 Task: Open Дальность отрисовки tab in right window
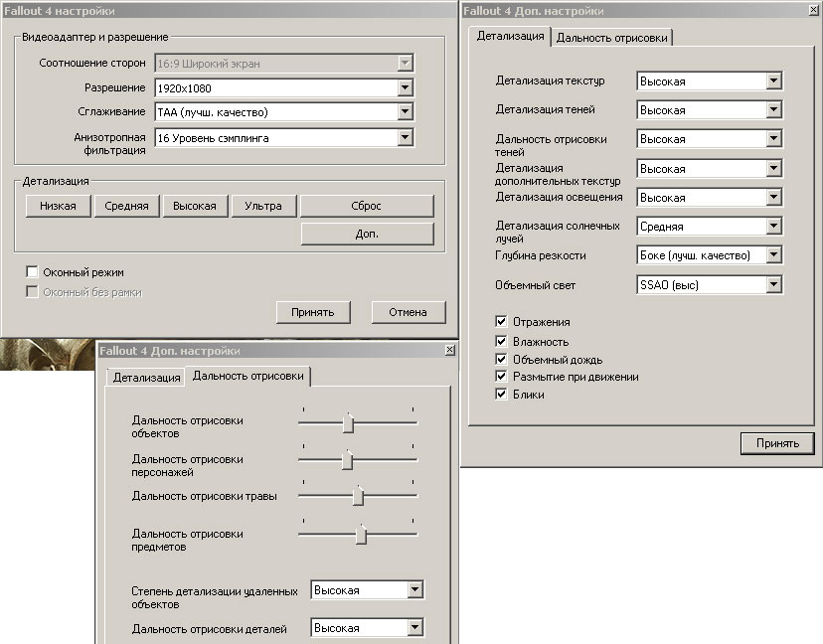pyautogui.click(x=611, y=37)
